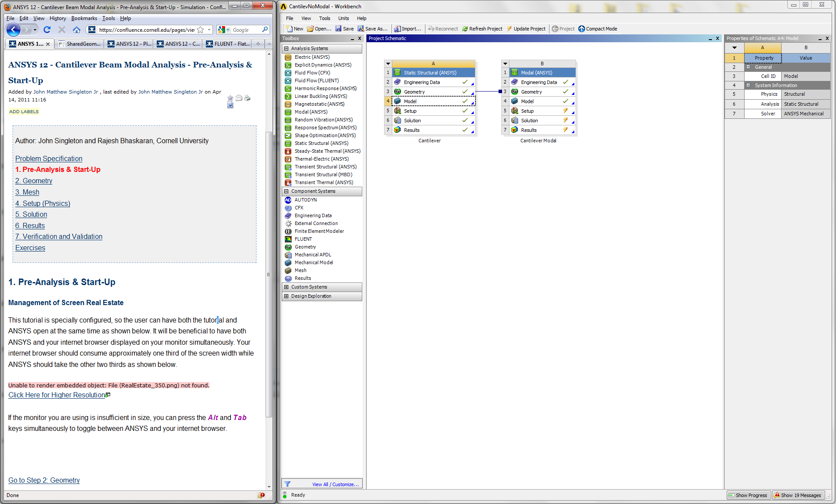Collapse the Component Systems group in Toolbox
The width and height of the screenshot is (836, 504).
286,191
